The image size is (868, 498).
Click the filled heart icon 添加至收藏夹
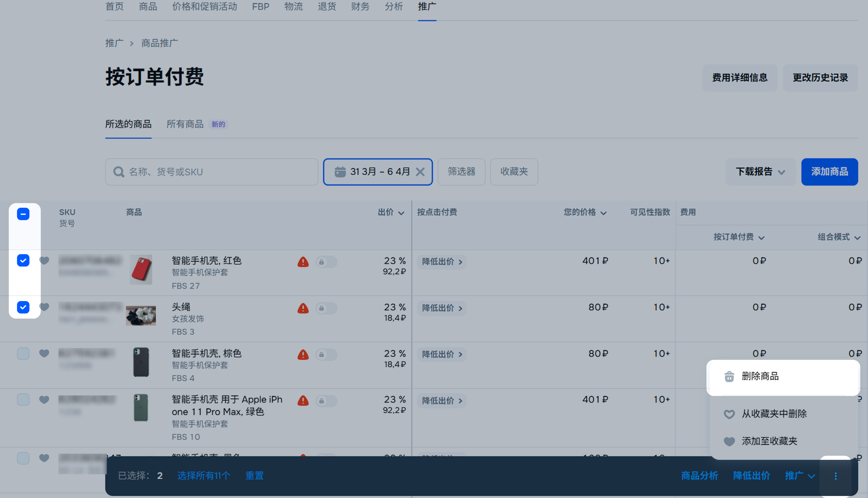coord(729,441)
